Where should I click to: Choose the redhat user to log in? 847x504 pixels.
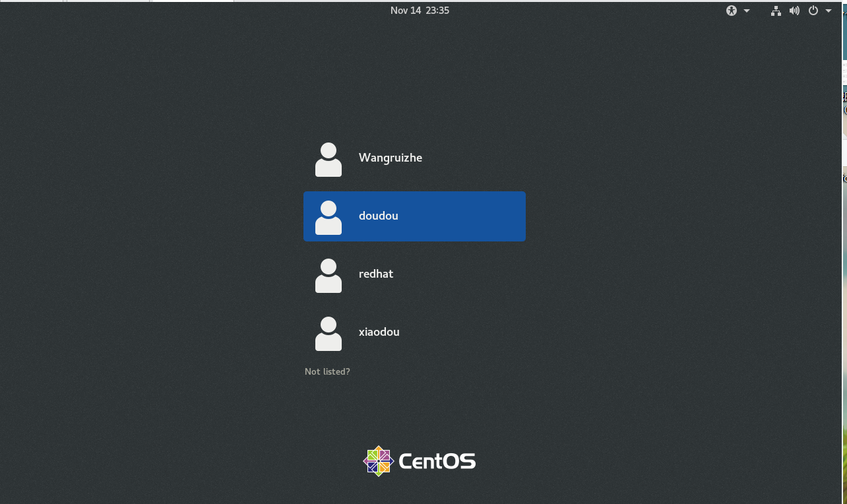(414, 274)
